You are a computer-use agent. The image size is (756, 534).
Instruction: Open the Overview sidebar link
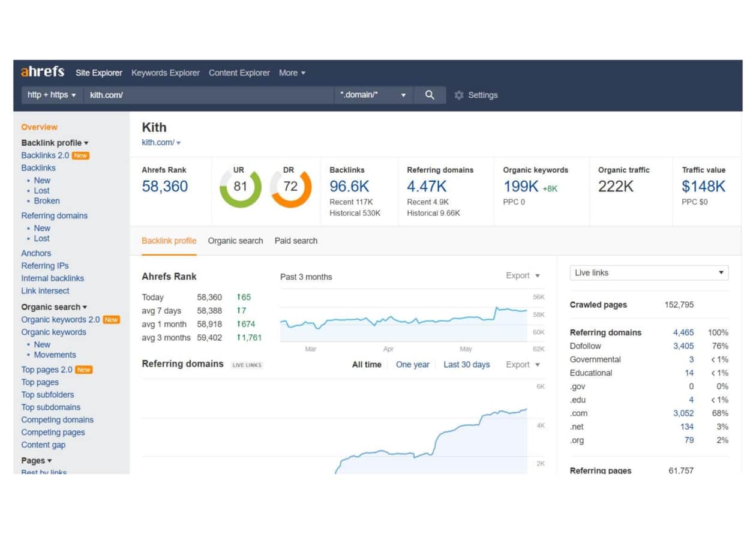click(x=40, y=127)
